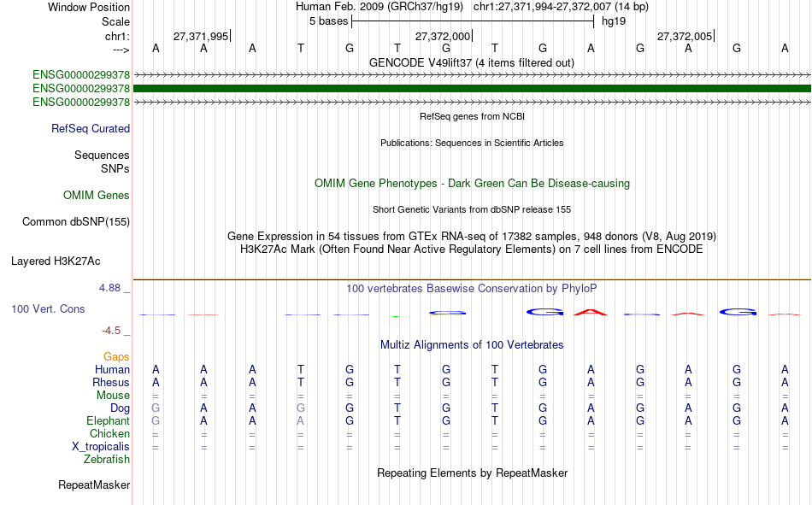Open the OMIM Genes track label
The height and width of the screenshot is (505, 812).
(x=97, y=196)
